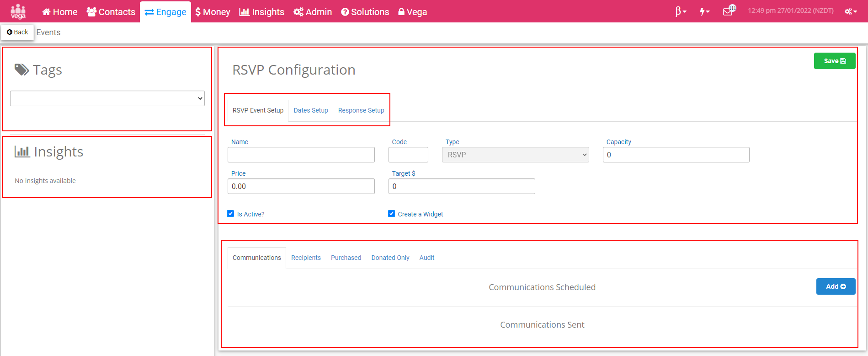Open the Type dropdown showing RSVP
Viewport: 868px width, 356px height.
tap(516, 155)
